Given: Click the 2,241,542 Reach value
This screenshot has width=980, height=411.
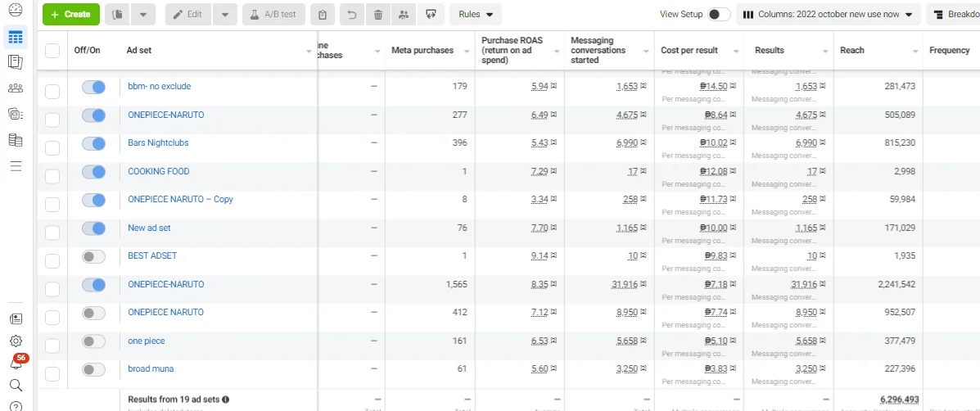Looking at the screenshot, I should [x=896, y=284].
